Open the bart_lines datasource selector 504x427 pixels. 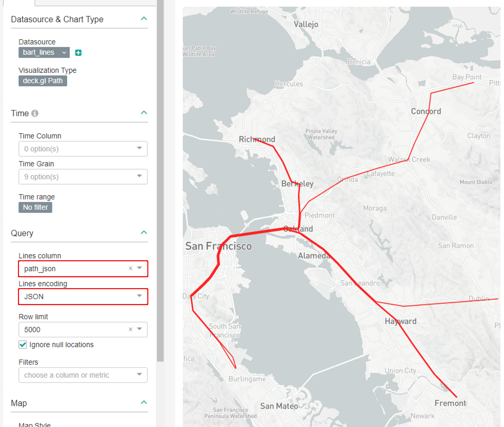(44, 52)
